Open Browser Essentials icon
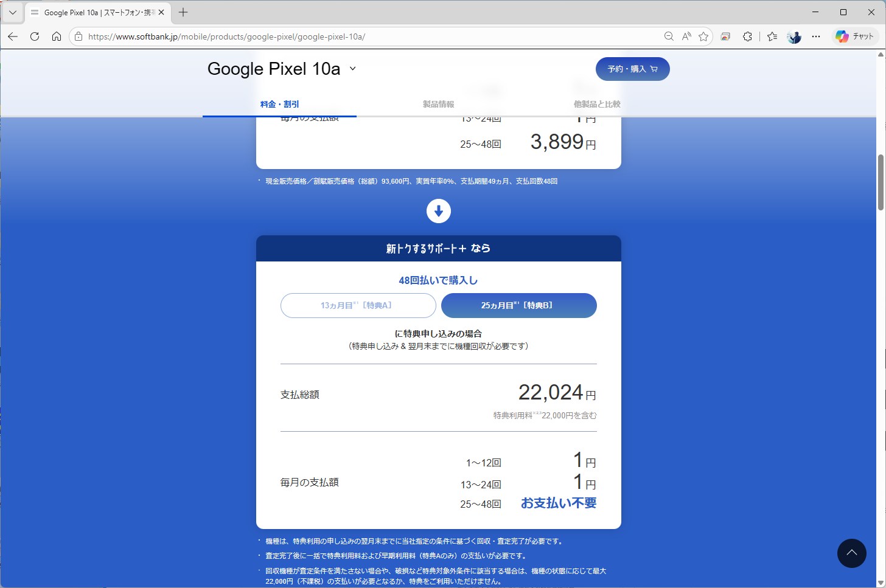886x588 pixels. click(x=725, y=36)
